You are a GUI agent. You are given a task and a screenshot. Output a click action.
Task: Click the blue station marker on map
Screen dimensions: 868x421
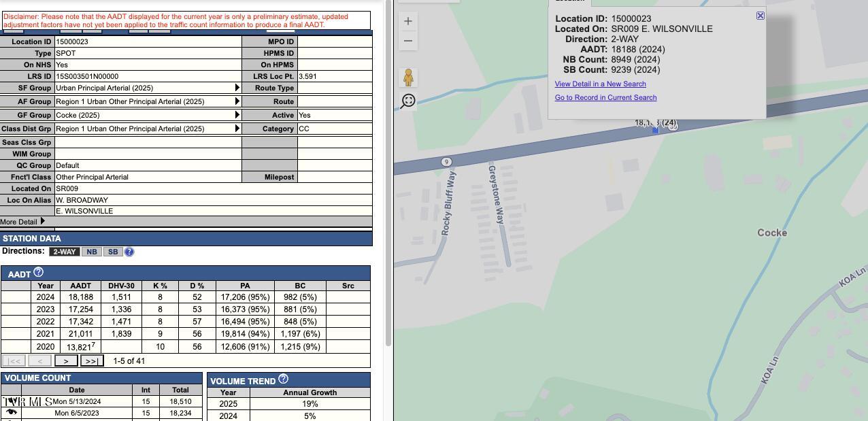pos(655,130)
